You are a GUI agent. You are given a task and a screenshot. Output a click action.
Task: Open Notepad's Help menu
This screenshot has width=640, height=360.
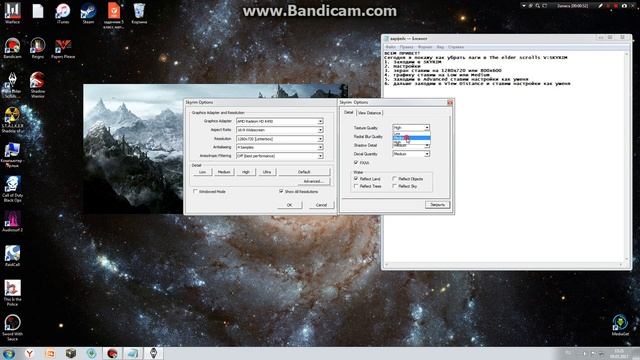point(456,47)
